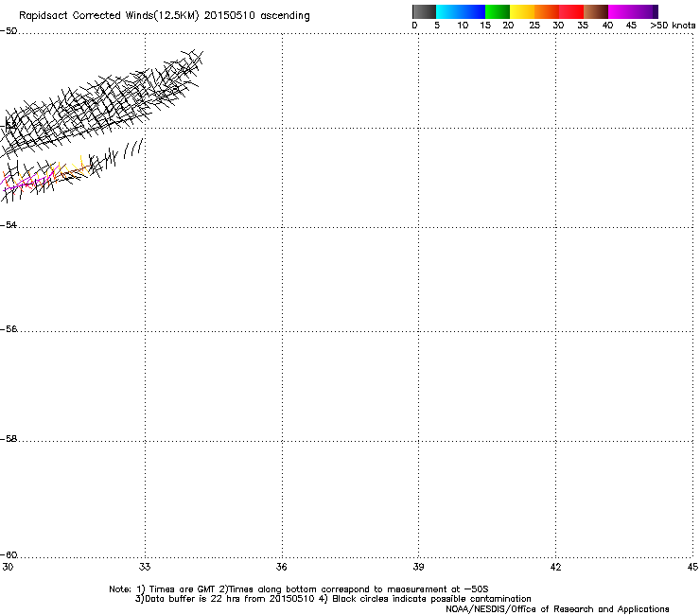Select the orange 25–30 knots legend segment

point(547,11)
